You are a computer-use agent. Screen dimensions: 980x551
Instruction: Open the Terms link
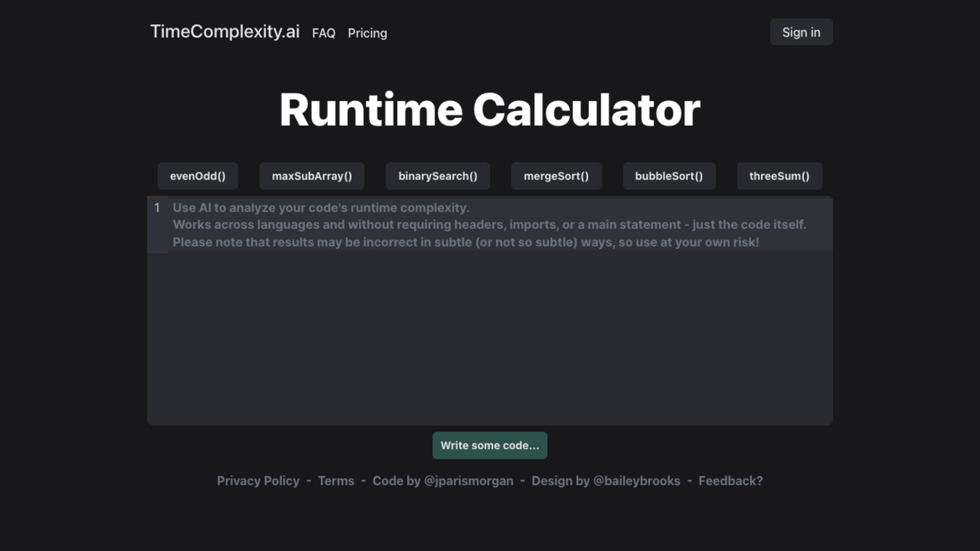click(x=336, y=480)
